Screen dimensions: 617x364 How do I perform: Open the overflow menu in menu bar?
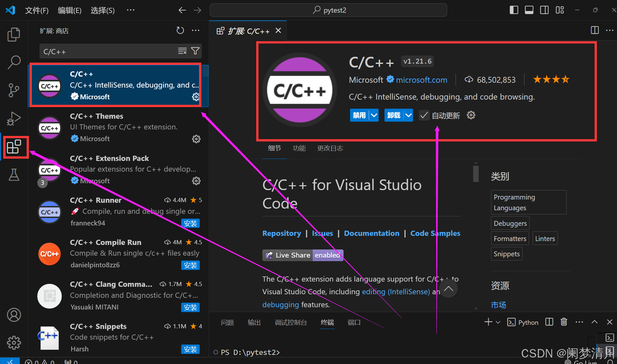point(131,10)
